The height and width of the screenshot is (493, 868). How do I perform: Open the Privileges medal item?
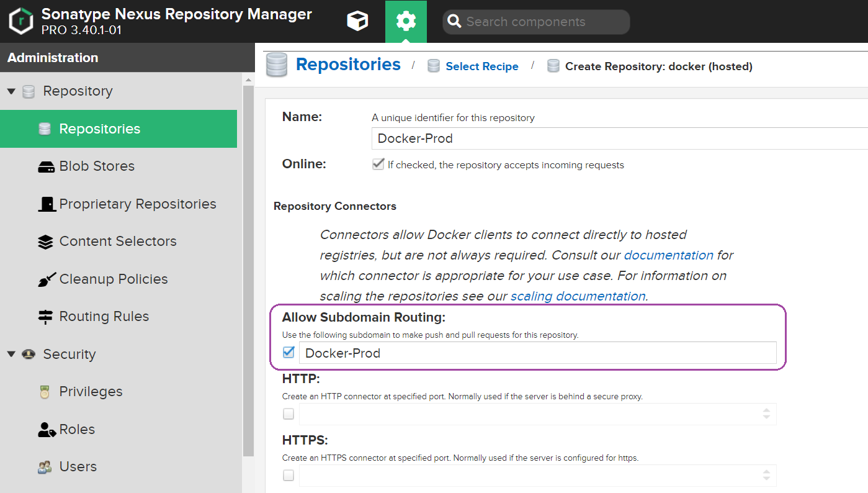click(x=91, y=392)
